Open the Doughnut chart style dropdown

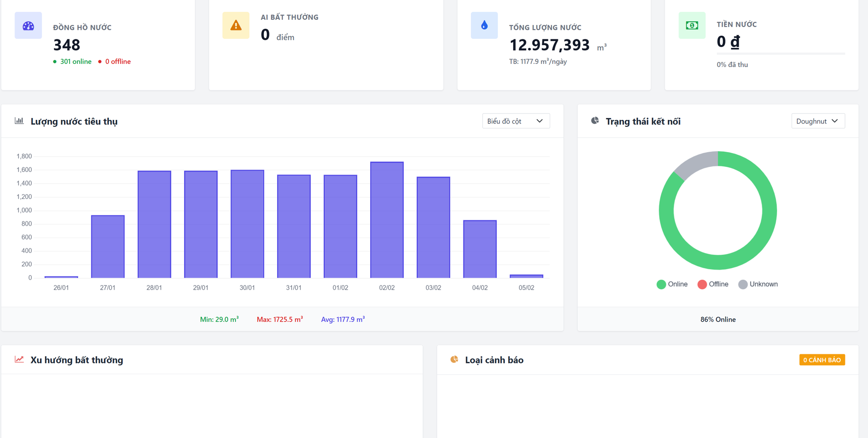[818, 121]
